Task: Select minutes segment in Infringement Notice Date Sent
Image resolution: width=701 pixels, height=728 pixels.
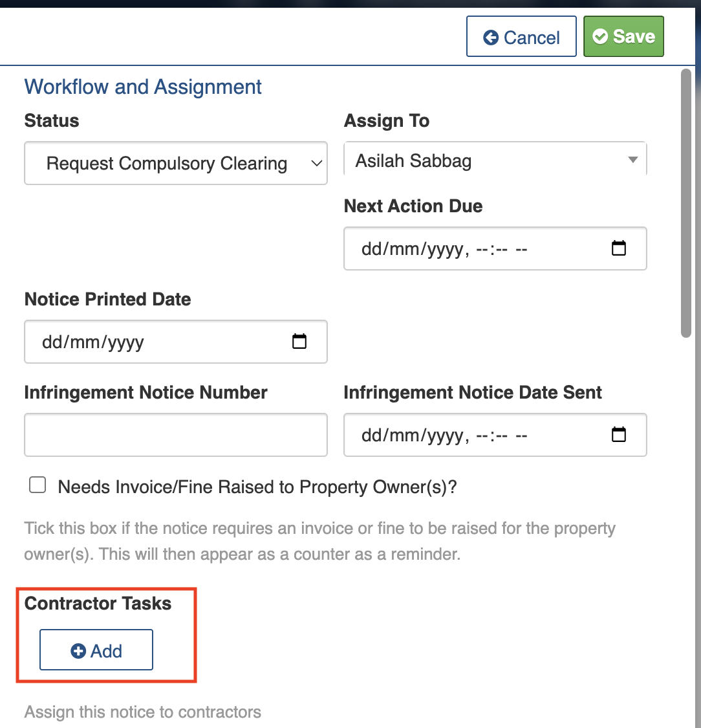Action: coord(501,436)
